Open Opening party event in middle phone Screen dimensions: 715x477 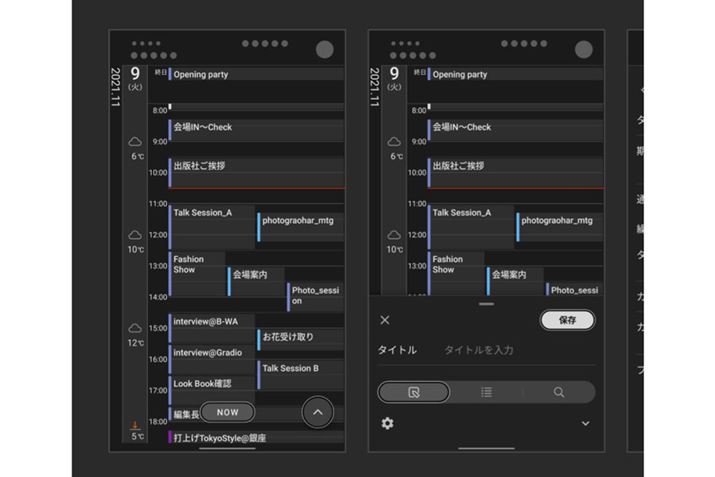[x=515, y=74]
